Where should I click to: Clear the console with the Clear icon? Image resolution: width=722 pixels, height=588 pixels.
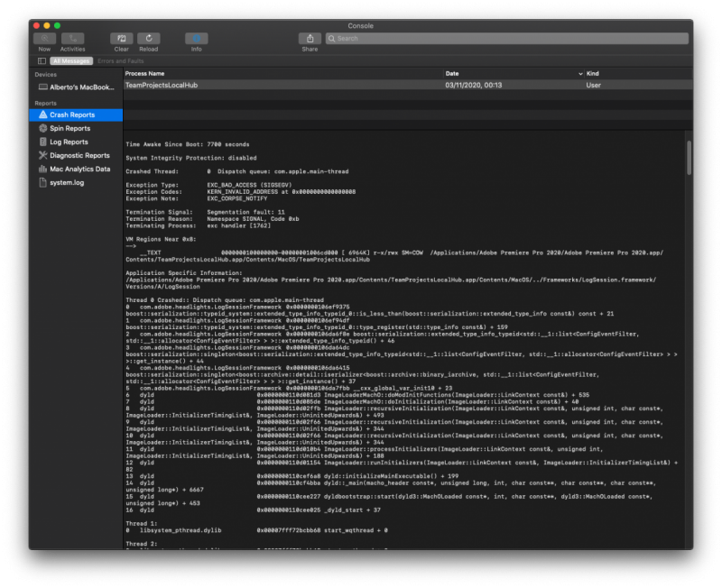coord(121,39)
